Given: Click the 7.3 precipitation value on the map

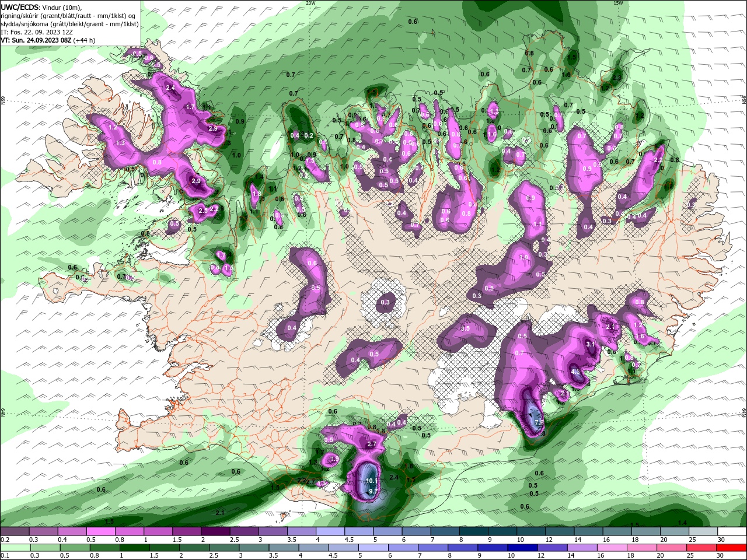Looking at the screenshot, I should point(539,422).
